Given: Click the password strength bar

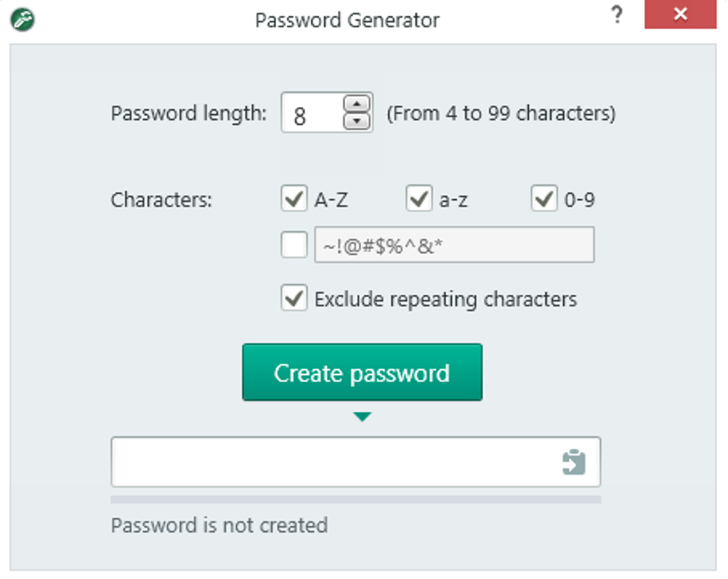Looking at the screenshot, I should pyautogui.click(x=355, y=499).
